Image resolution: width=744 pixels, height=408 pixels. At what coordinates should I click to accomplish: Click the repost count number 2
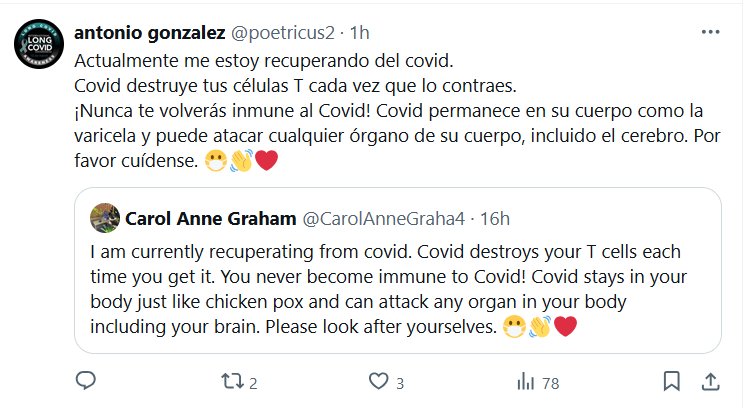tap(254, 382)
